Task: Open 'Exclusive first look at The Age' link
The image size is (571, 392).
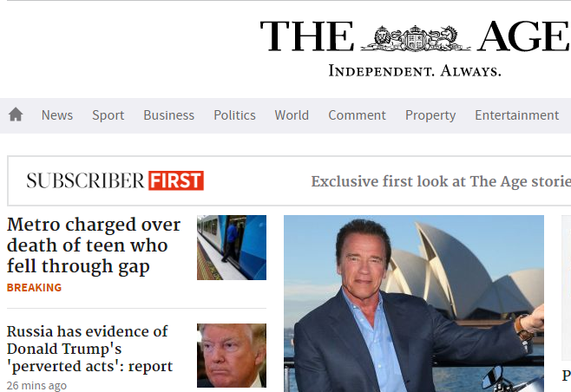Action: 441,181
